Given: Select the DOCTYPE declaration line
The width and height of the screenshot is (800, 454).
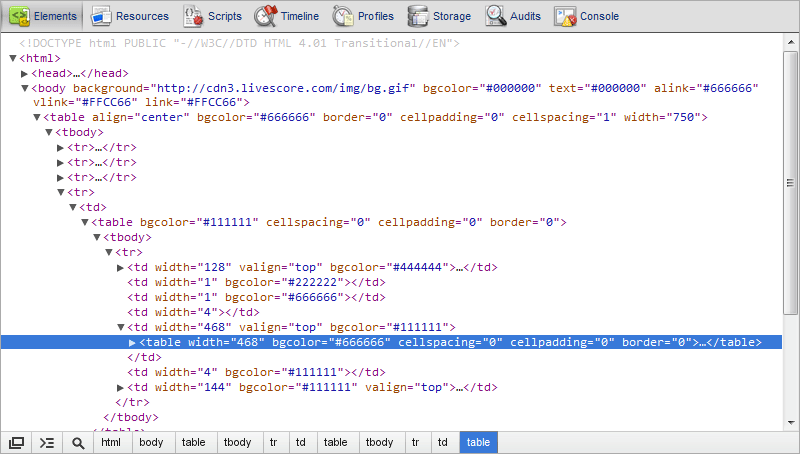Looking at the screenshot, I should [x=239, y=43].
